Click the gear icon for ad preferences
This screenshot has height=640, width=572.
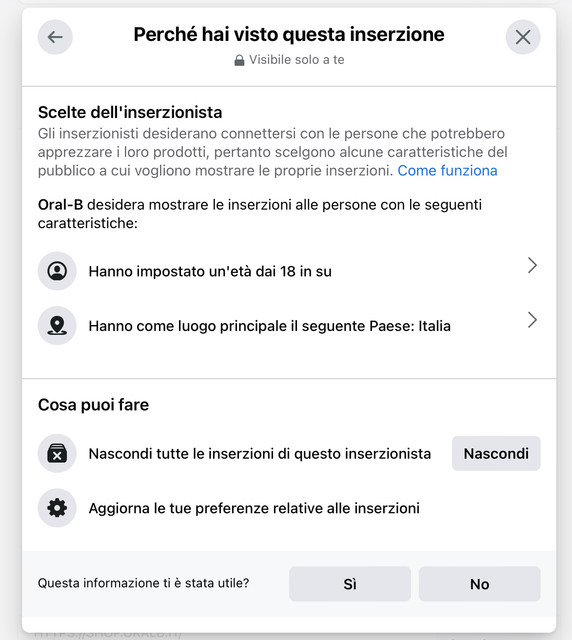click(x=57, y=508)
